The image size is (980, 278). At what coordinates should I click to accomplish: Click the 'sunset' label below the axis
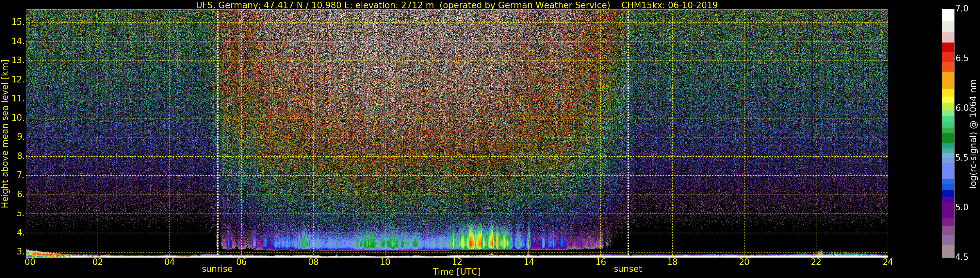[628, 269]
